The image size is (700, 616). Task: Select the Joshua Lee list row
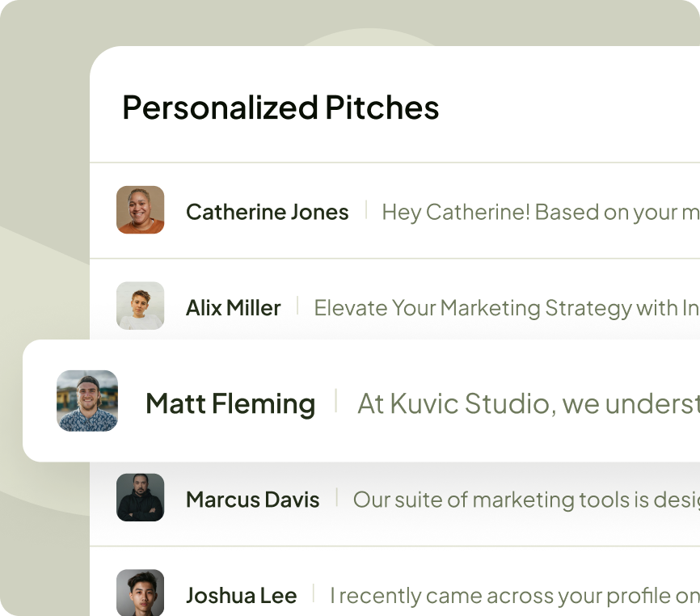[394, 581]
